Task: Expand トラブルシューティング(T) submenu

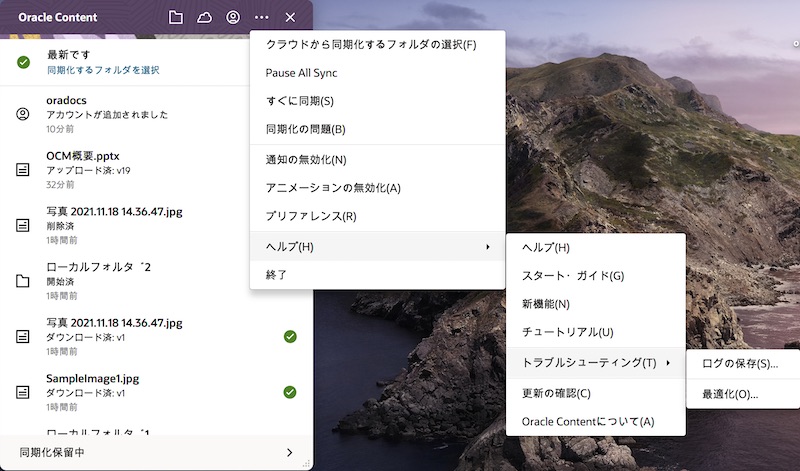Action: [x=595, y=362]
